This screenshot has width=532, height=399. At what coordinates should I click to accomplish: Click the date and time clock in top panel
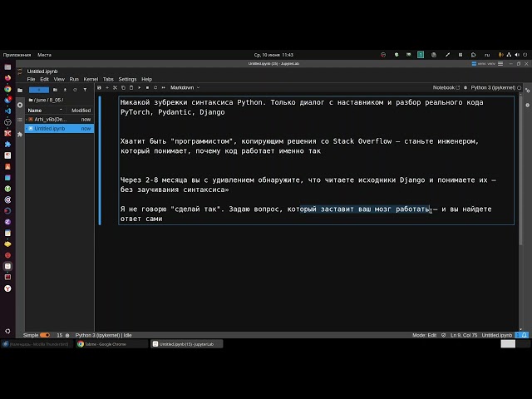273,55
